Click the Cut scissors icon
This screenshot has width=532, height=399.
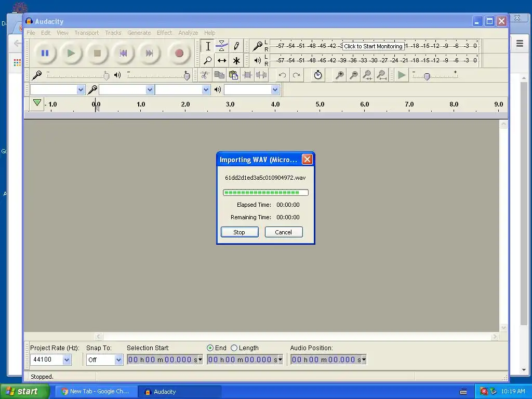205,75
